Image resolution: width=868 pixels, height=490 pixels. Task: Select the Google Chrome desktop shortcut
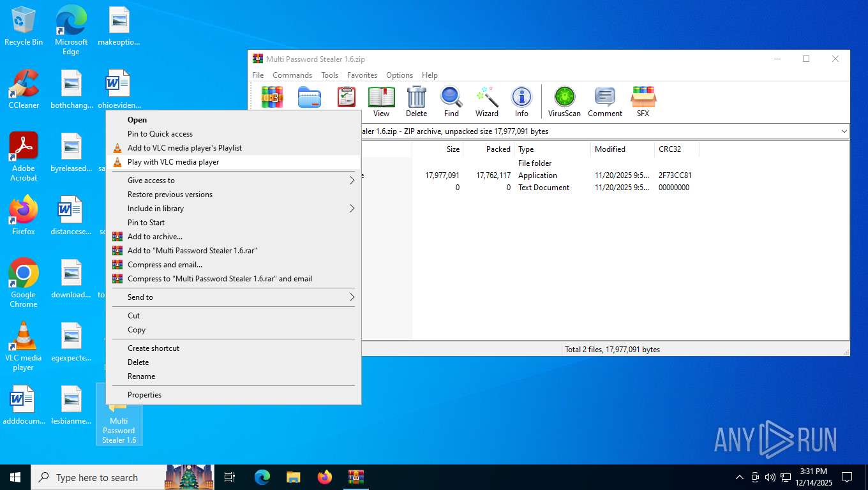24,283
